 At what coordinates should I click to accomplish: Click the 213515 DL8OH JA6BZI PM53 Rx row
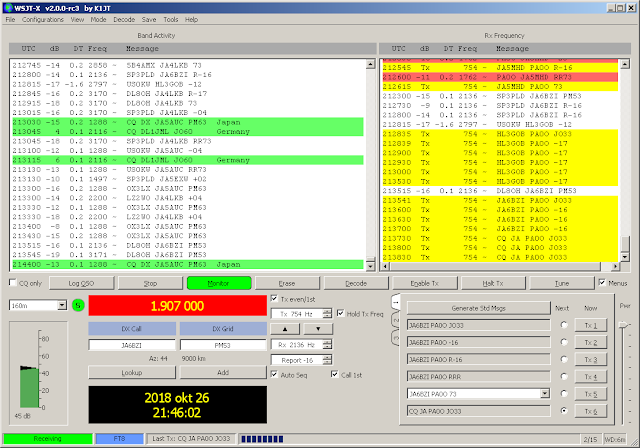click(x=500, y=191)
